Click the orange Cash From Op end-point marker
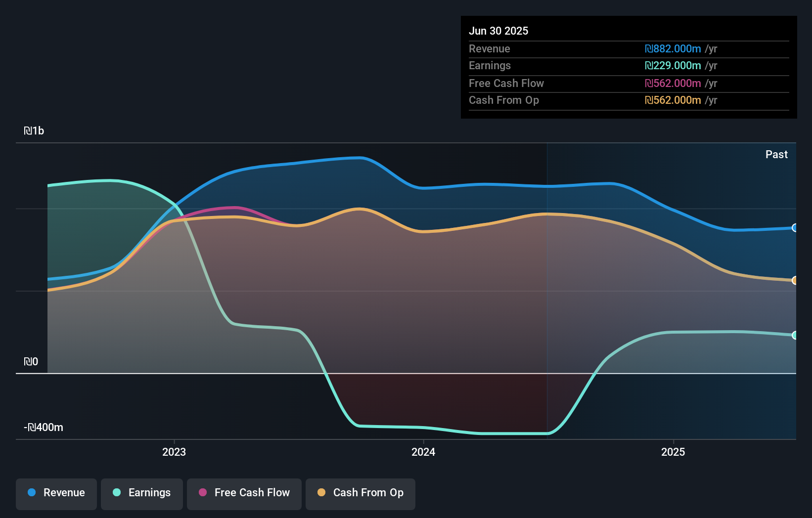Viewport: 812px width, 518px height. point(795,280)
